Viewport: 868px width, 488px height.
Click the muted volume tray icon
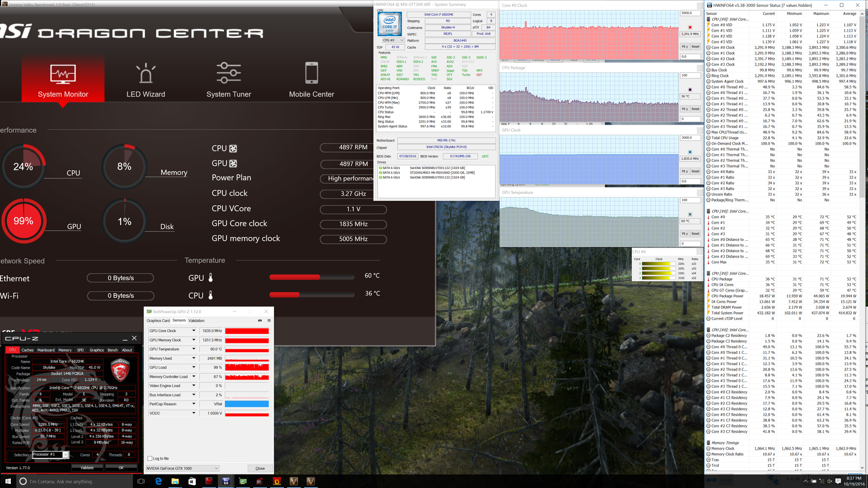pos(830,481)
